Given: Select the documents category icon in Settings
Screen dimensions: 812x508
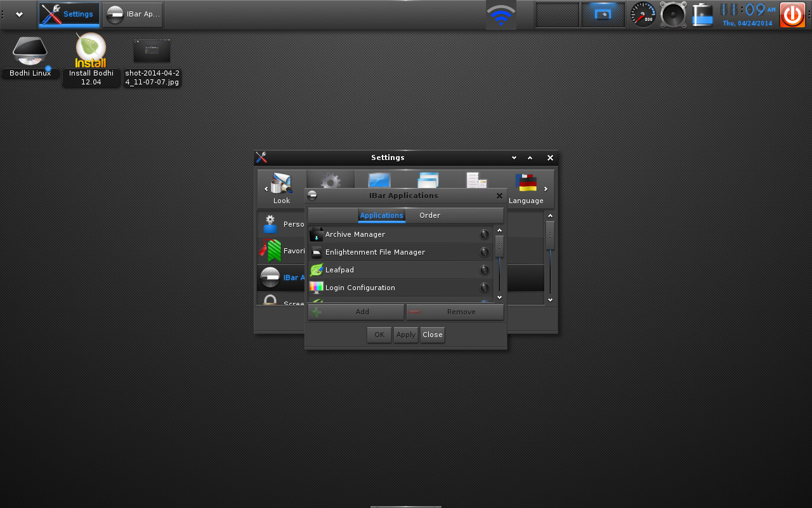Looking at the screenshot, I should [476, 181].
